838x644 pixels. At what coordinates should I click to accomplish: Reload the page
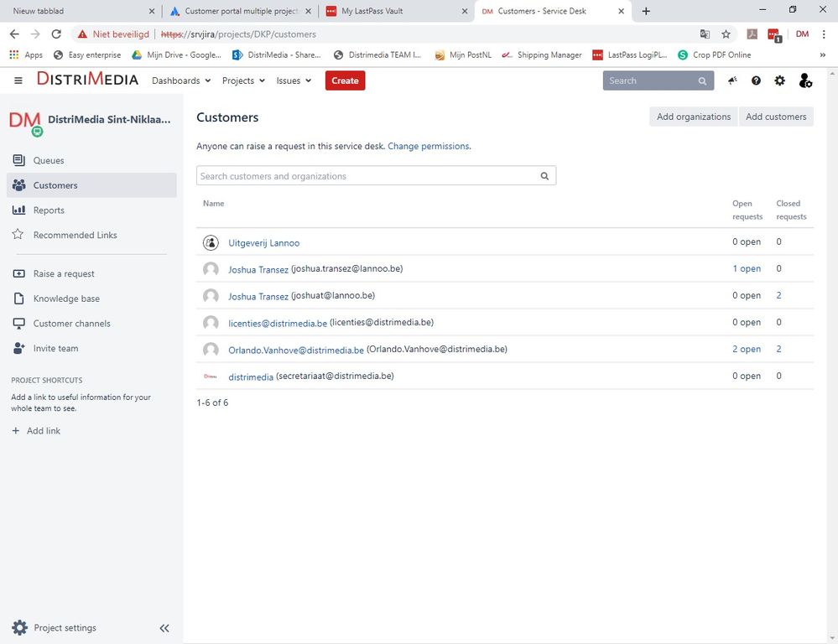(56, 34)
